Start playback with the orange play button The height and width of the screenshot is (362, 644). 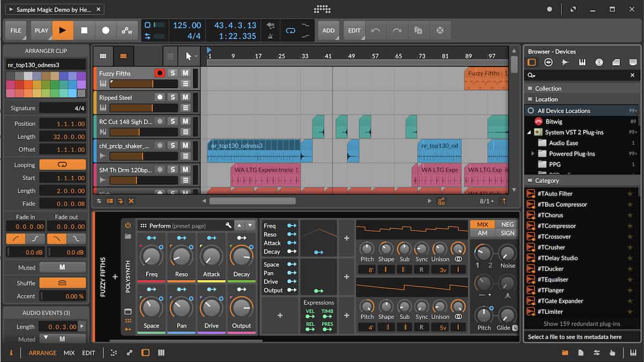63,31
